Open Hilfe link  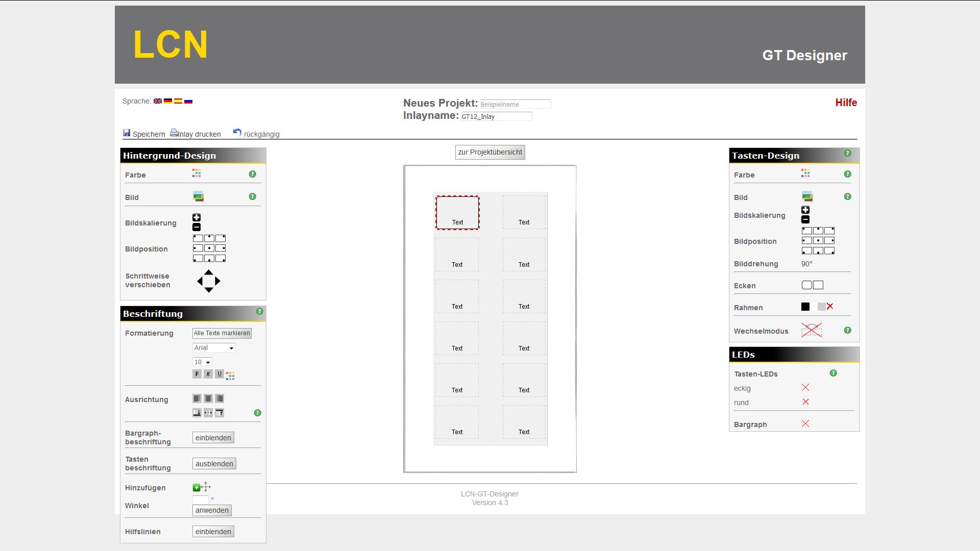846,103
